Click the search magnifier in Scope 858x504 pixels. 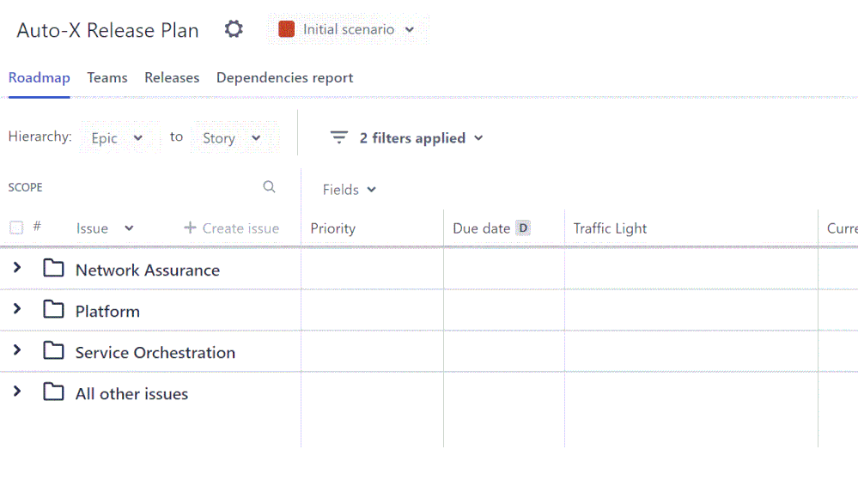click(x=269, y=187)
